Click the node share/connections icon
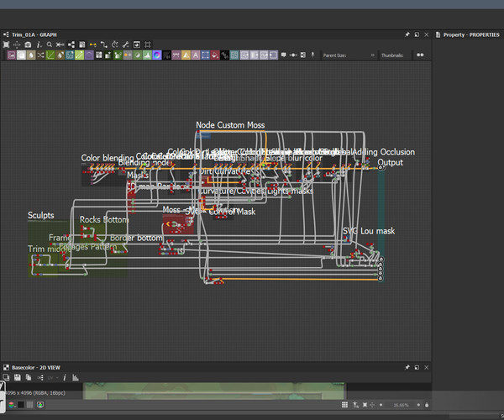Image resolution: width=504 pixels, height=420 pixels. [x=71, y=45]
